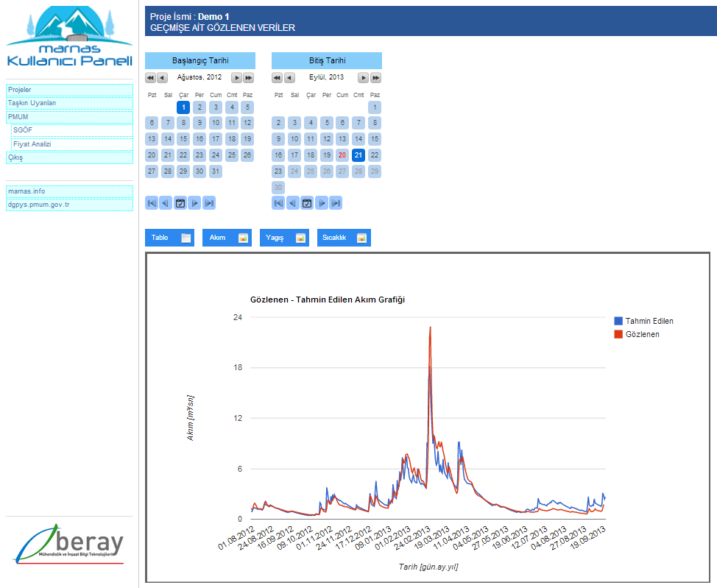This screenshot has height=588, width=717.
Task: Click skip-to-first icon below Bitiş Tarihi calendar
Action: click(x=278, y=202)
